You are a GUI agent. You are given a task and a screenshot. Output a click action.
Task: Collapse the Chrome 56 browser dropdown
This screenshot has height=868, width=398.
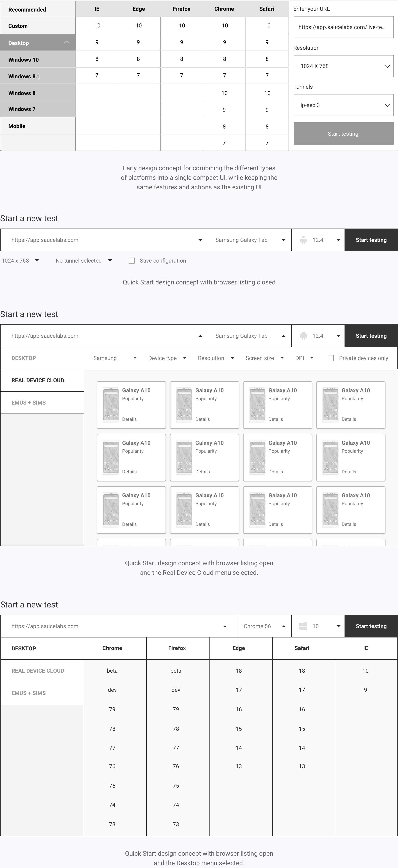(265, 626)
